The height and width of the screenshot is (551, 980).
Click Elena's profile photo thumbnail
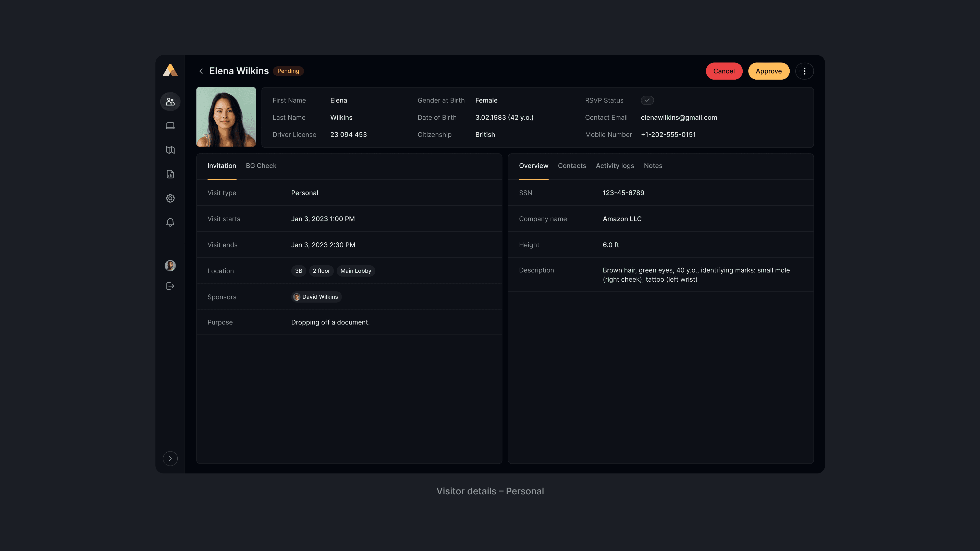[x=226, y=117]
